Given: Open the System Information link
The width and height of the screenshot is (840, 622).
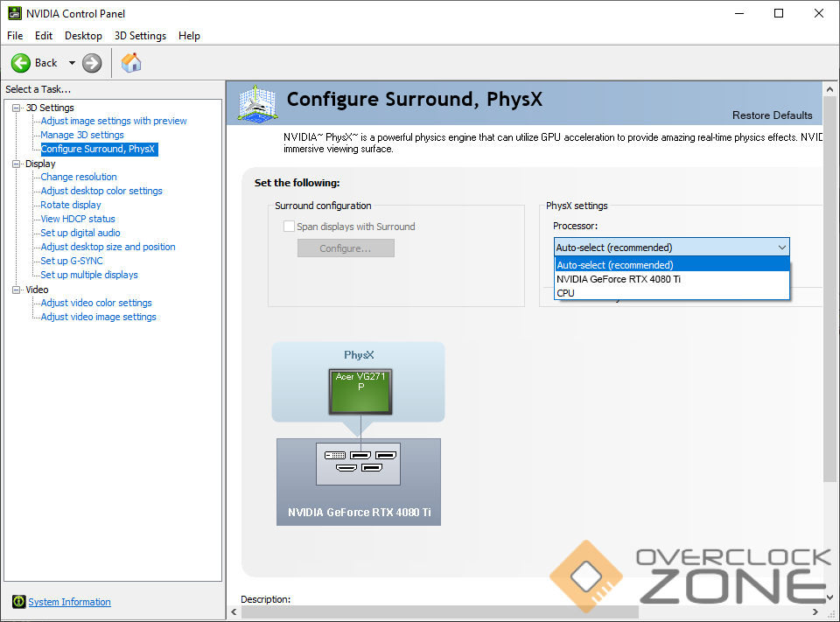Looking at the screenshot, I should coord(69,602).
